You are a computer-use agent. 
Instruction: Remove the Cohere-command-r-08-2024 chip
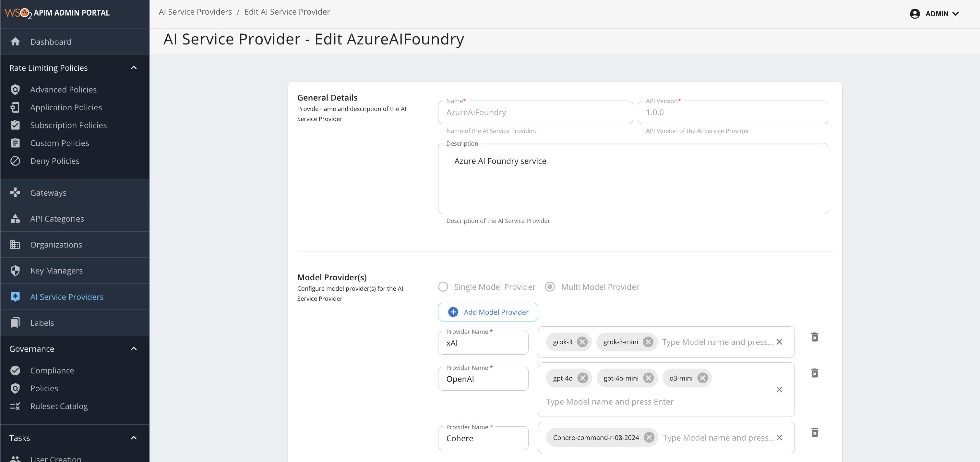coord(649,437)
